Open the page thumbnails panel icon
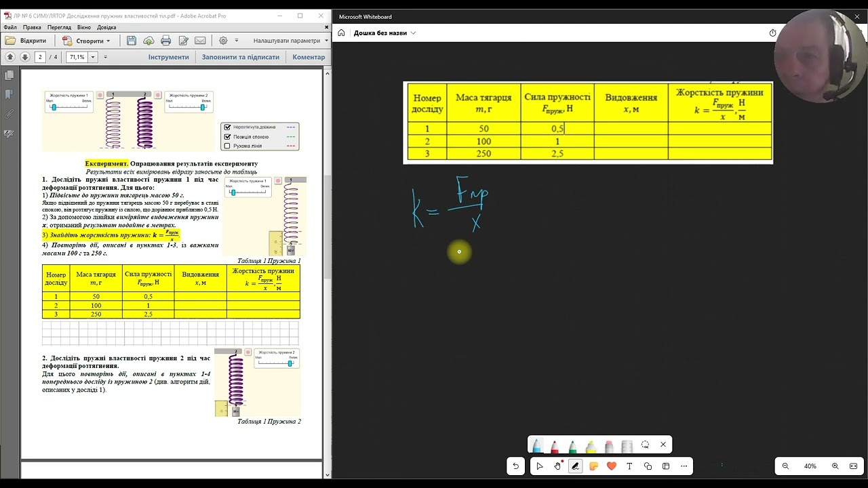The image size is (868, 488). [9, 76]
